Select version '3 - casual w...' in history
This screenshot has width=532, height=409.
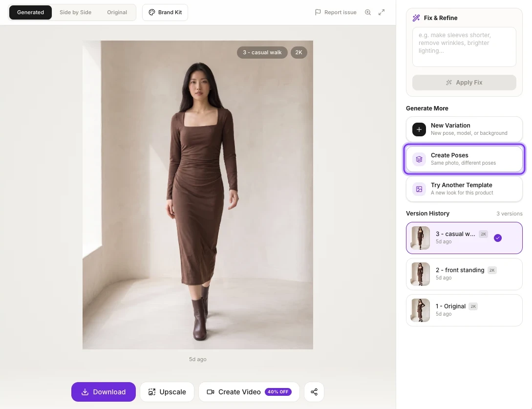pos(464,238)
